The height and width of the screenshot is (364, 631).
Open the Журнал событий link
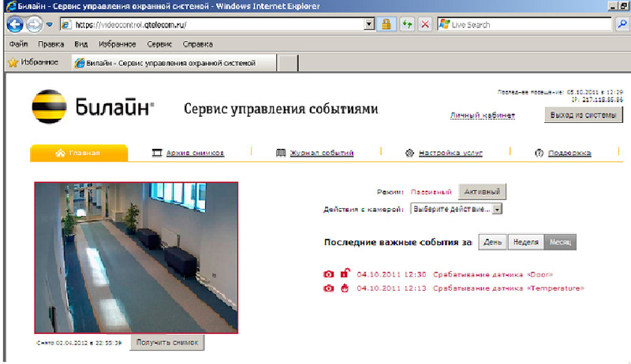[322, 153]
